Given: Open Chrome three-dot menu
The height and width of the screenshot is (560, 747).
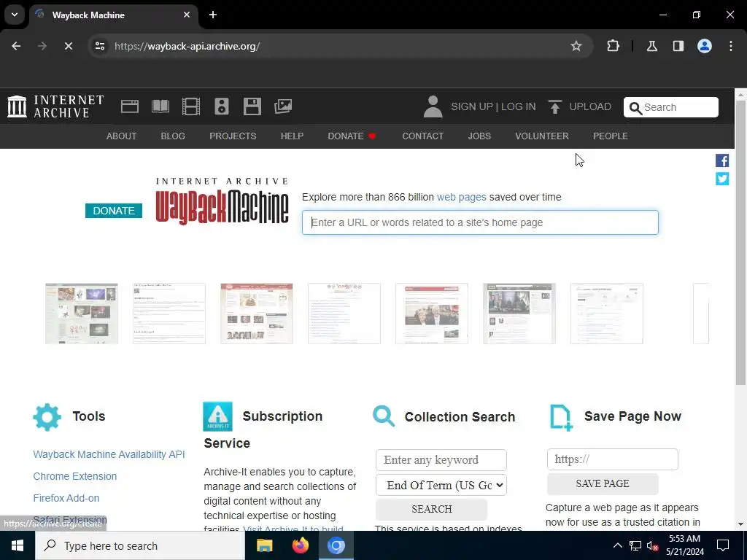Looking at the screenshot, I should pyautogui.click(x=731, y=46).
